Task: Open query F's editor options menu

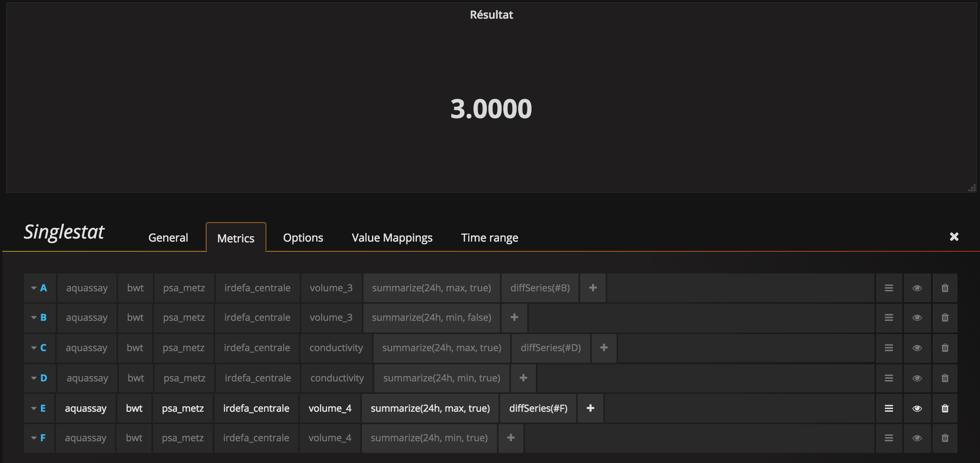Action: tap(889, 438)
